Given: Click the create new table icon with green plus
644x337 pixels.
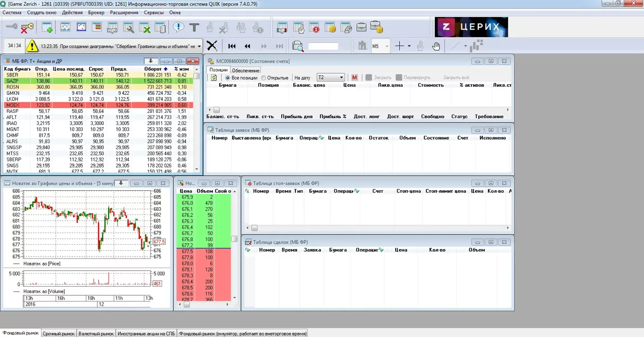Looking at the screenshot, I should pos(47,27).
